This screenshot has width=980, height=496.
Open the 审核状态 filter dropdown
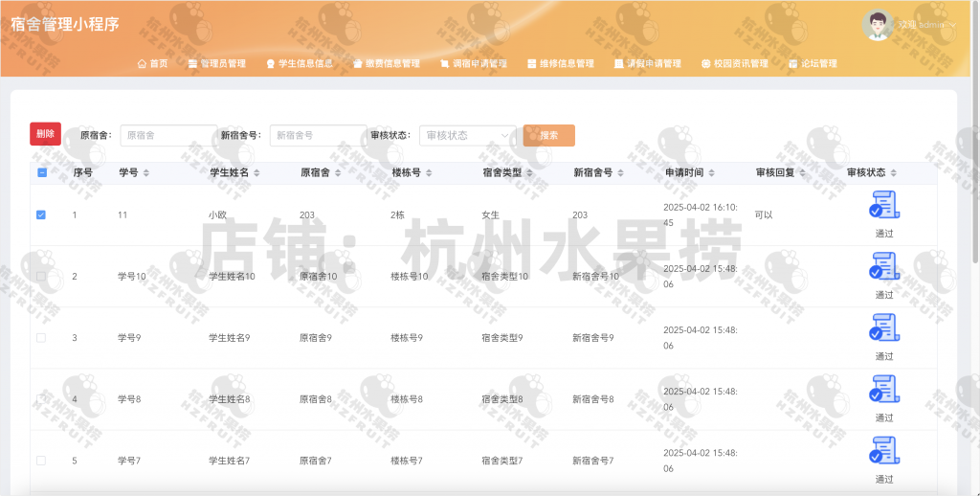point(467,135)
